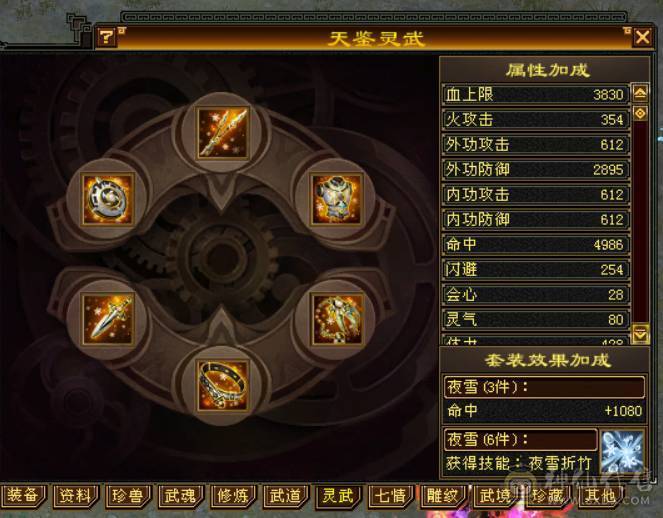Click the round shield slot icon

108,198
